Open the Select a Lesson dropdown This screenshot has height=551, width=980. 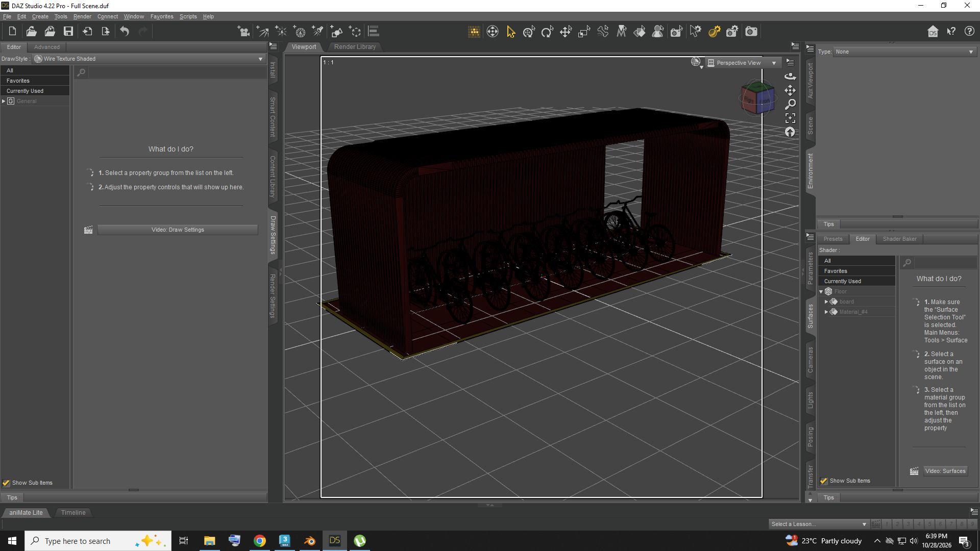coord(819,524)
